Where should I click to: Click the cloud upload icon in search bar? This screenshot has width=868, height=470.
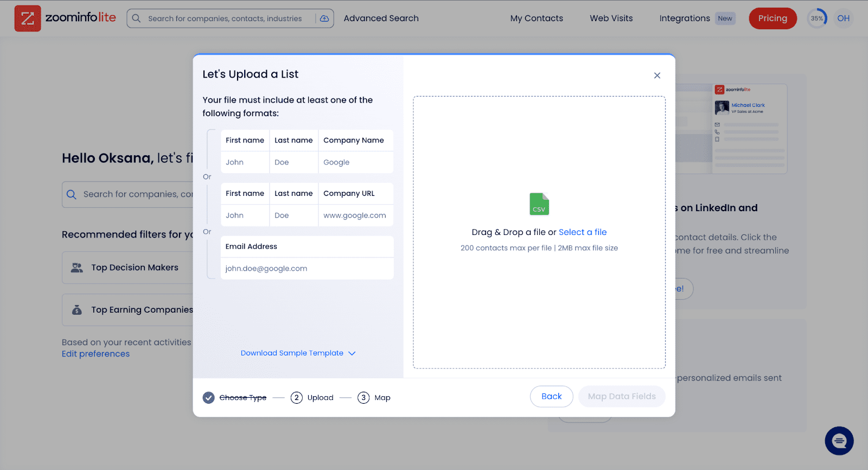[x=324, y=18]
